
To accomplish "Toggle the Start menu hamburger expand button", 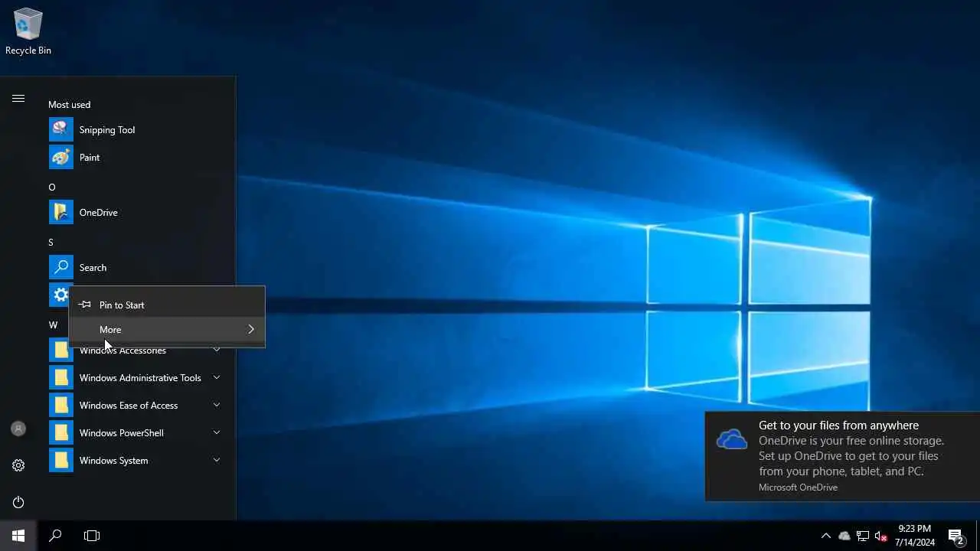I will 18,98.
